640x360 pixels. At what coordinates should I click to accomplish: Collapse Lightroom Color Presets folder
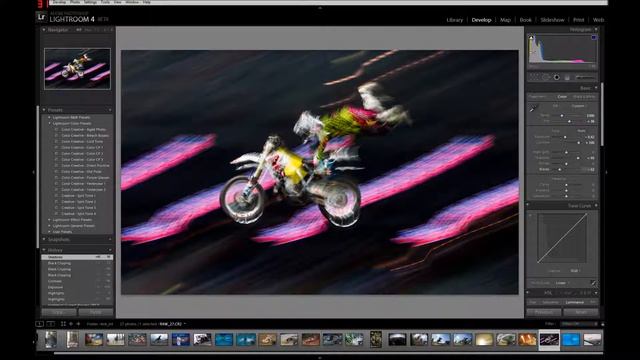click(x=49, y=123)
